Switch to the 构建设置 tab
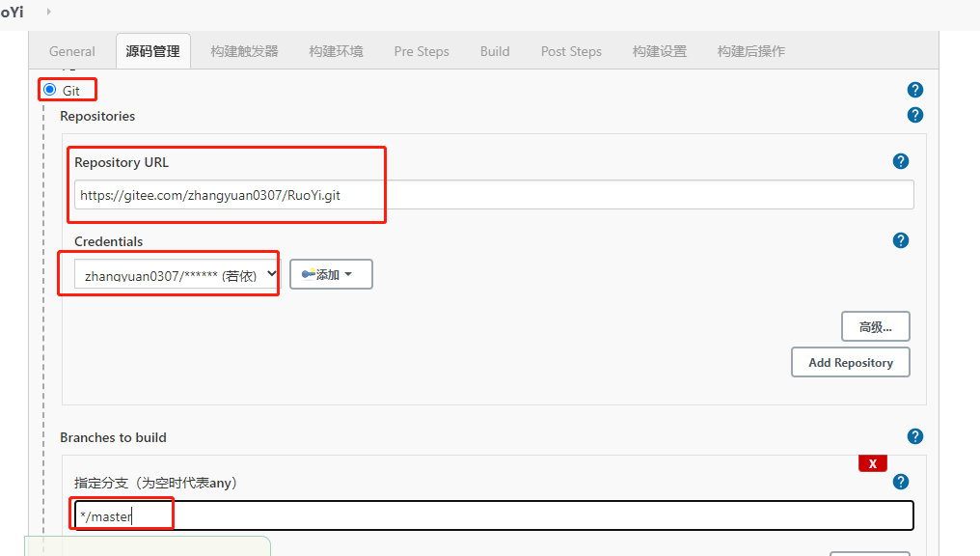980x556 pixels. point(660,51)
